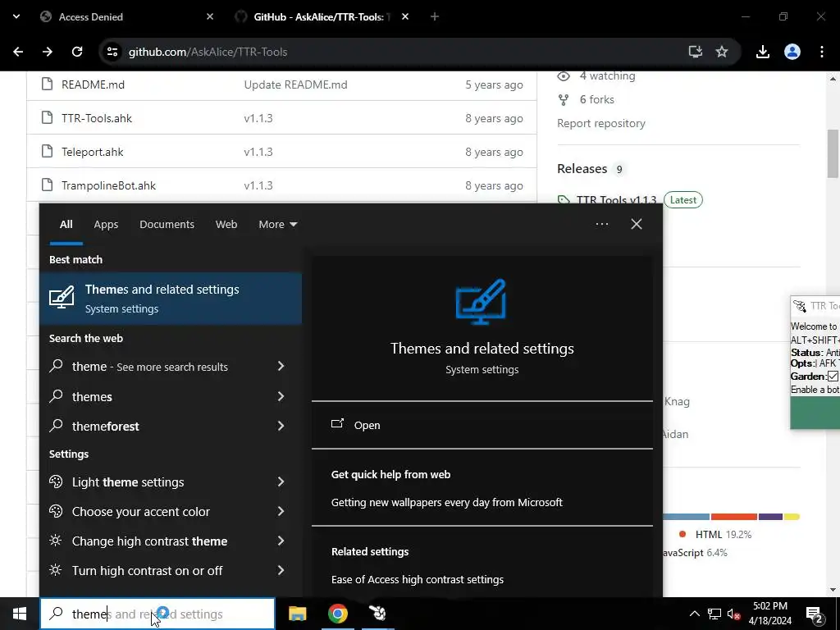Viewport: 840px width, 630px height.
Task: Open the Windows Start button
Action: 20,614
